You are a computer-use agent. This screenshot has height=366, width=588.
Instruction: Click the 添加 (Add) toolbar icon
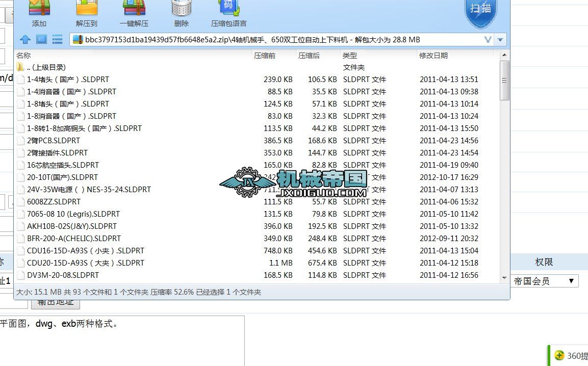39,8
